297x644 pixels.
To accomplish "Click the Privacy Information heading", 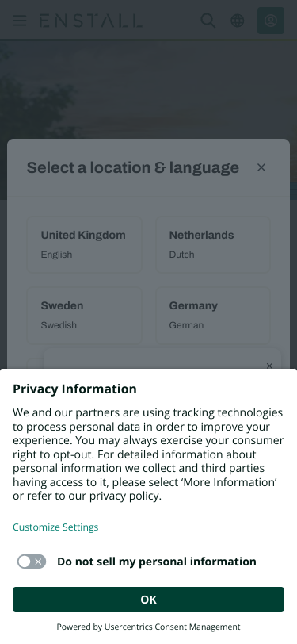I will (74, 389).
